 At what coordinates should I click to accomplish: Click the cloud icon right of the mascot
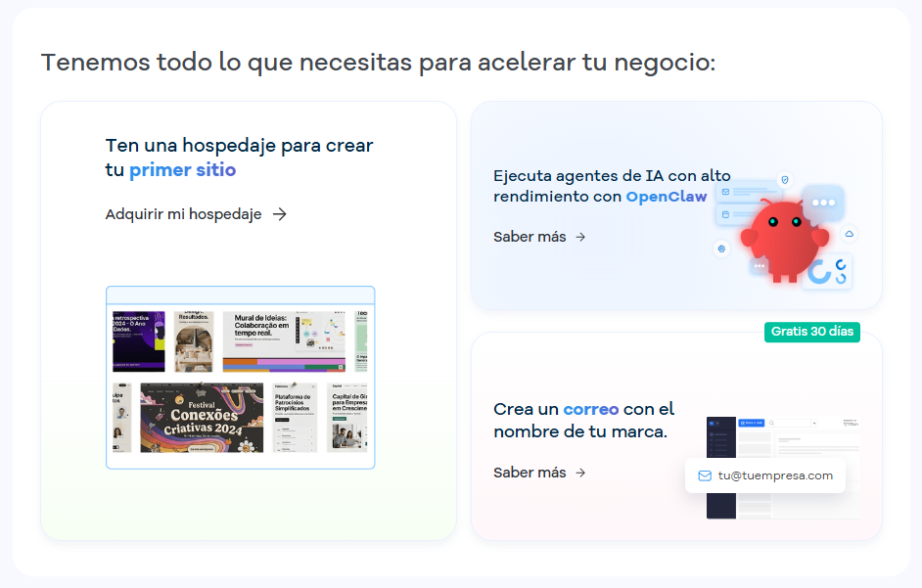click(850, 234)
